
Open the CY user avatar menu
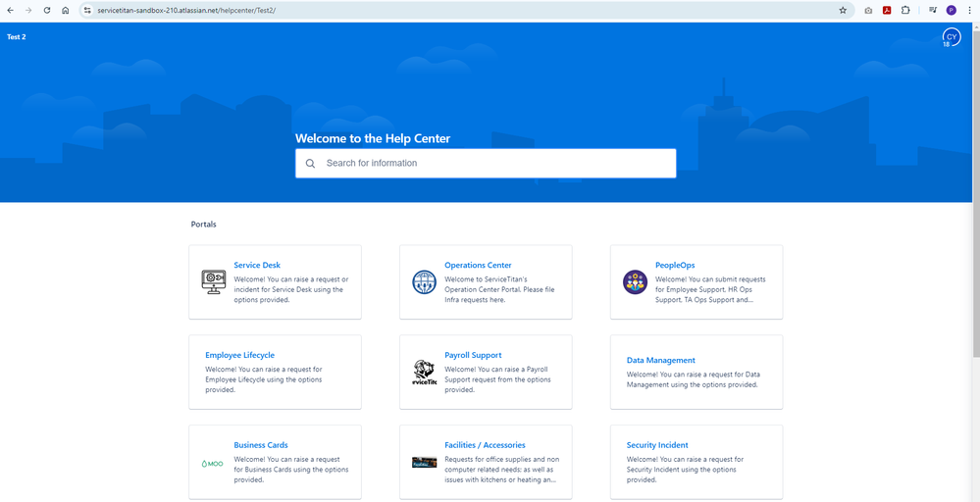[952, 37]
